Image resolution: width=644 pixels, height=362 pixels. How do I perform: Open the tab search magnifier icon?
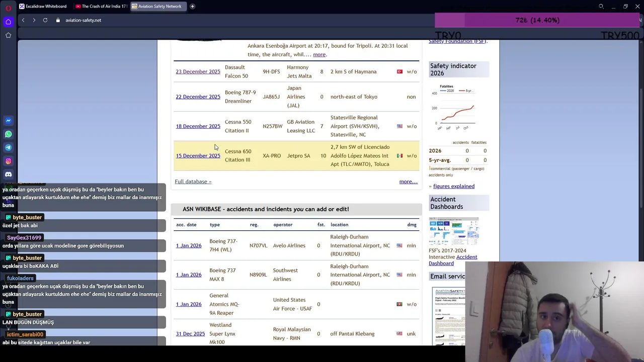pyautogui.click(x=601, y=7)
